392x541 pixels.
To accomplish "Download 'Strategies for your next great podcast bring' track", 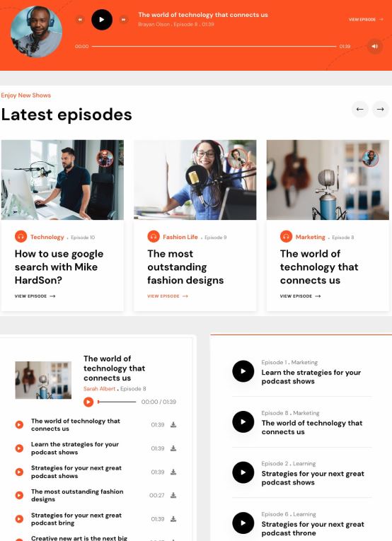I will (173, 519).
